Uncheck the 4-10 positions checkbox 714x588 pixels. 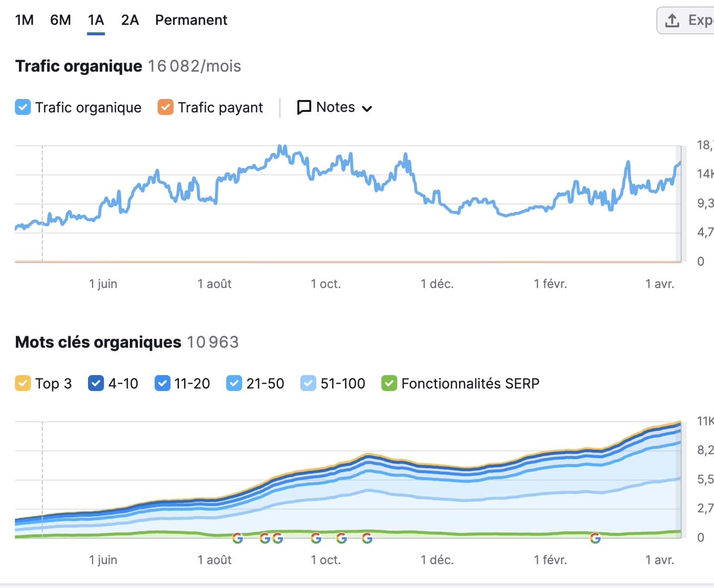click(96, 384)
